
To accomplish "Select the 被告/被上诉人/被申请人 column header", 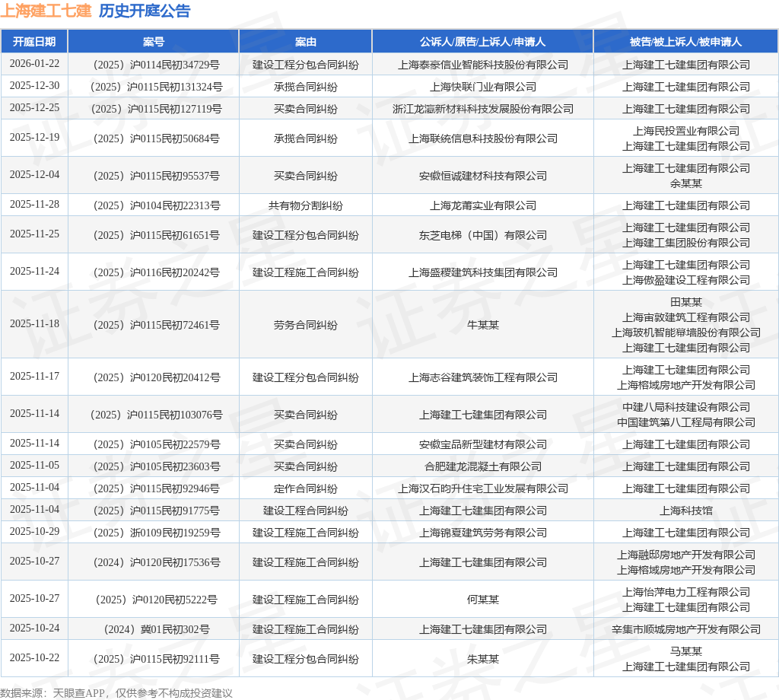I will [685, 42].
